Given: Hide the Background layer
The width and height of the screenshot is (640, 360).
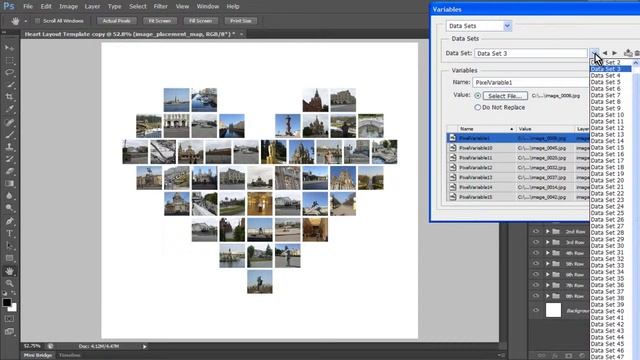Looking at the screenshot, I should pyautogui.click(x=536, y=310).
